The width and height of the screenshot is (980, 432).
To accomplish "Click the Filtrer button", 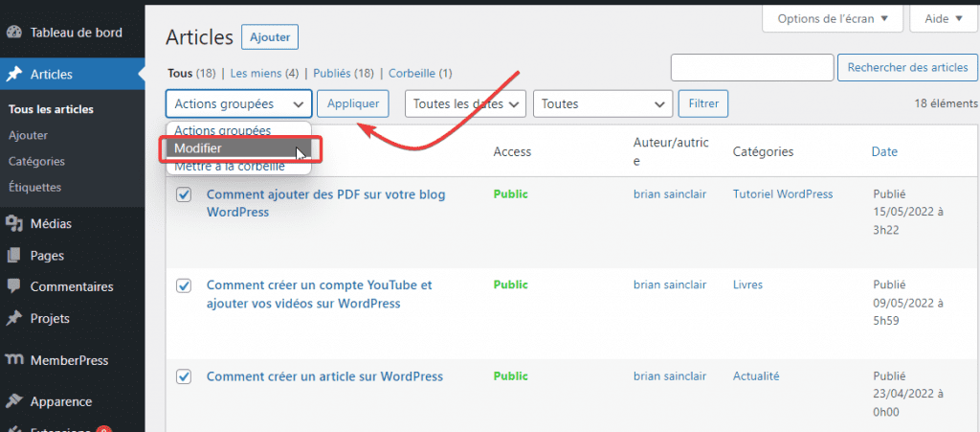I will click(703, 103).
